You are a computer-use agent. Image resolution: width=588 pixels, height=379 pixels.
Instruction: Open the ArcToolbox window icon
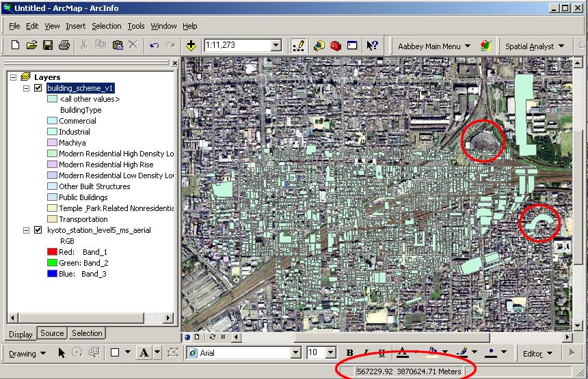coord(335,46)
